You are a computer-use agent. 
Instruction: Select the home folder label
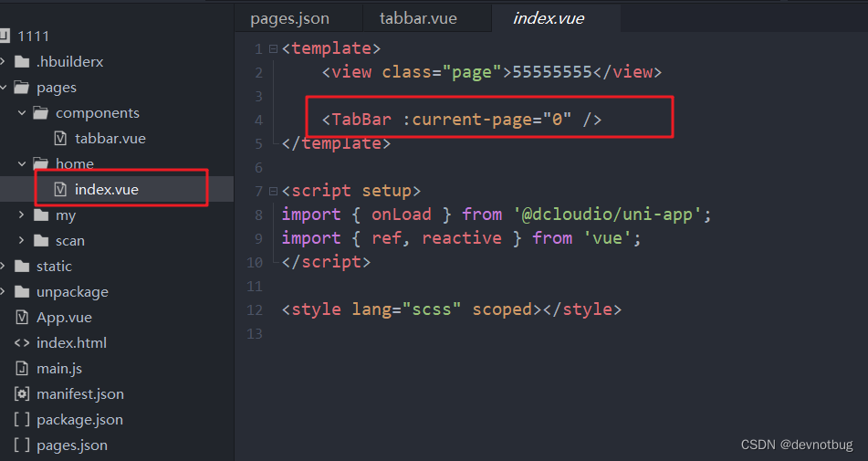[75, 163]
